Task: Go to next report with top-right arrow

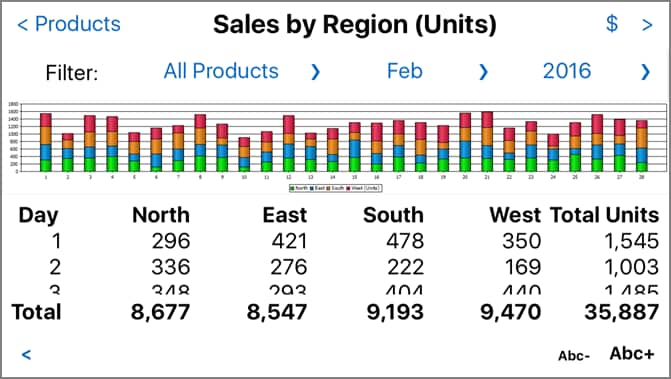Action: (x=647, y=25)
